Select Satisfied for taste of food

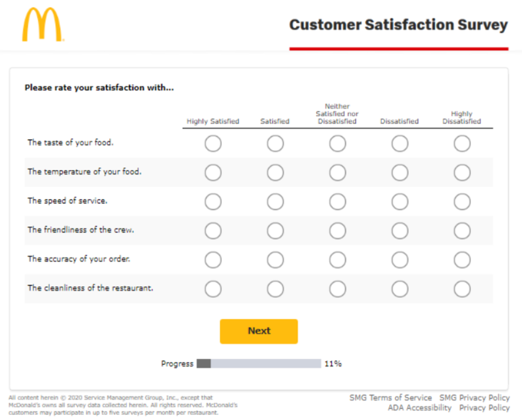[275, 143]
